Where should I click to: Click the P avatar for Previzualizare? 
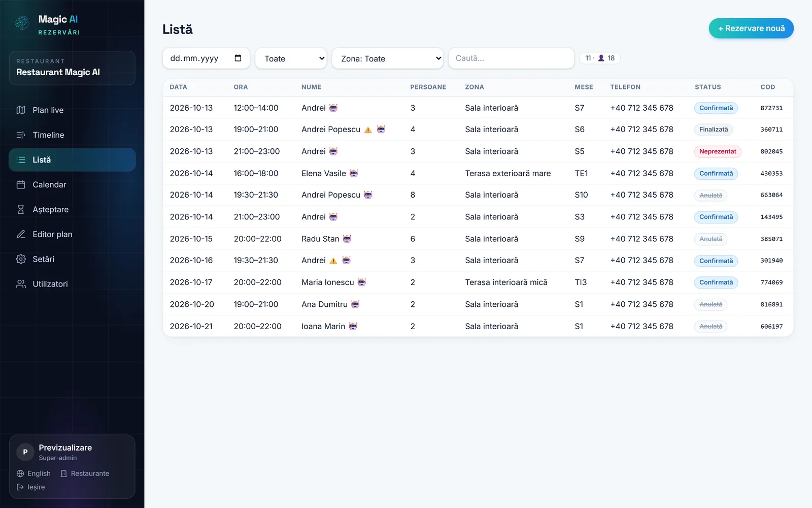click(25, 452)
